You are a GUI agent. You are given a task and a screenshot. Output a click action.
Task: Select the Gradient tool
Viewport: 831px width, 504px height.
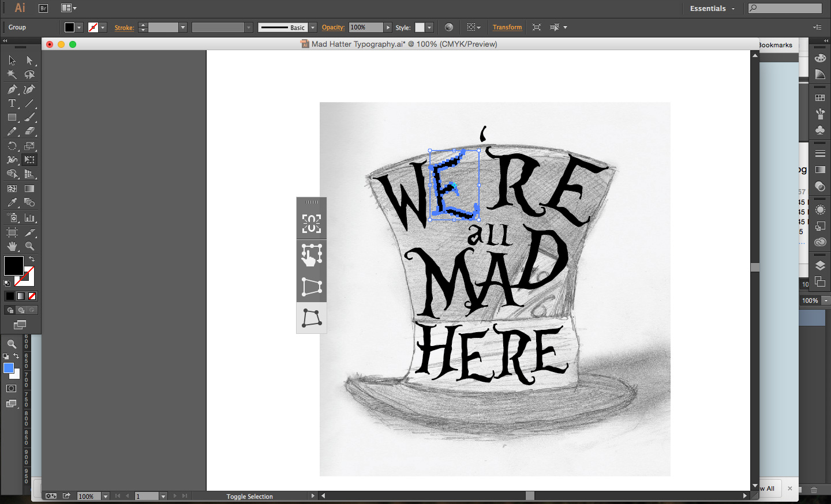coord(29,189)
